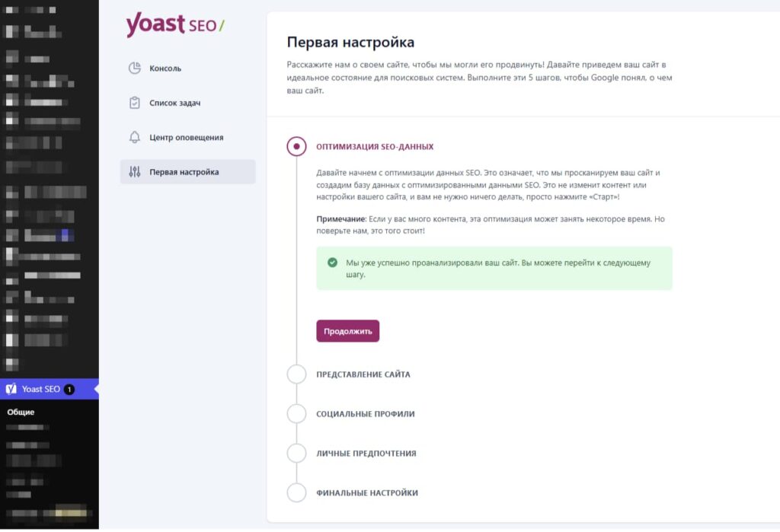Click the Yoast SEO logo
This screenshot has width=780, height=532.
tap(175, 24)
